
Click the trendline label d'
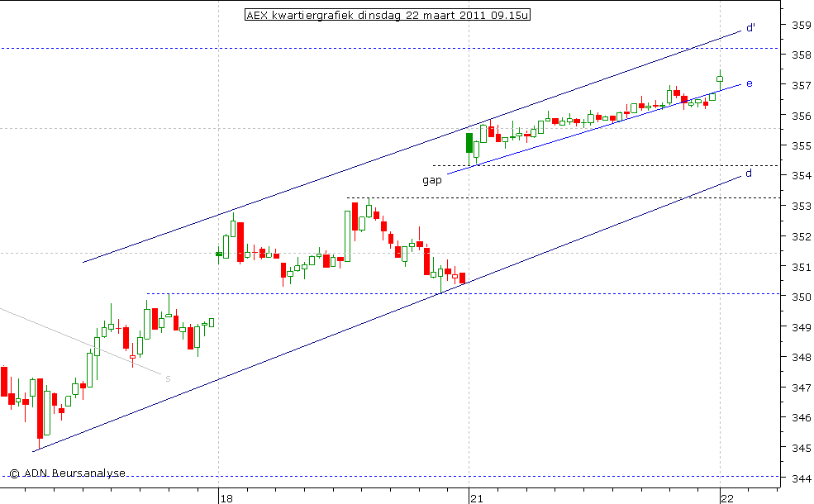(750, 27)
